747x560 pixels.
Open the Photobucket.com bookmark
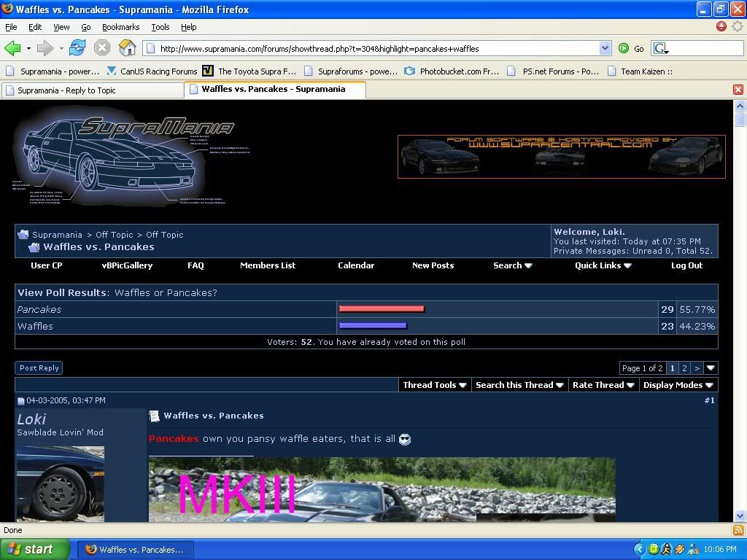point(452,71)
